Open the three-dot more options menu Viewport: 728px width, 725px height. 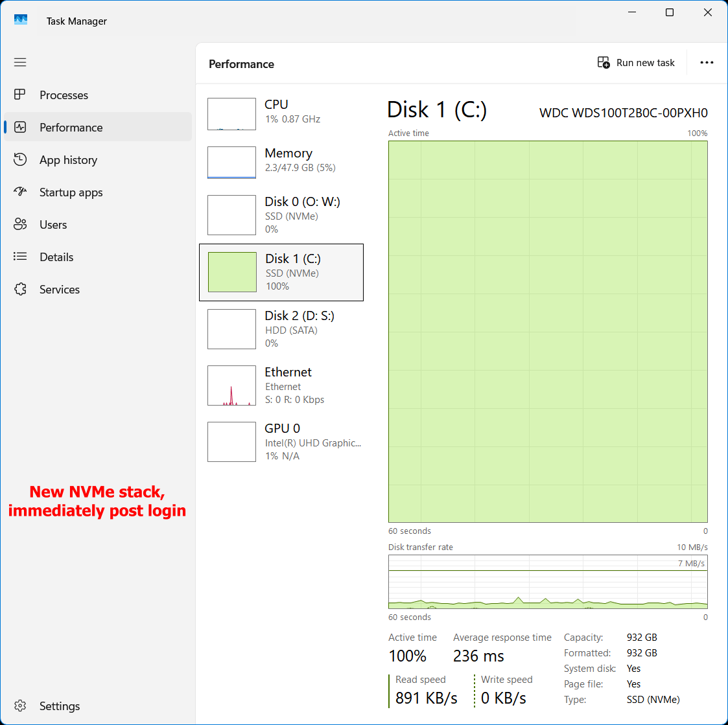(706, 63)
